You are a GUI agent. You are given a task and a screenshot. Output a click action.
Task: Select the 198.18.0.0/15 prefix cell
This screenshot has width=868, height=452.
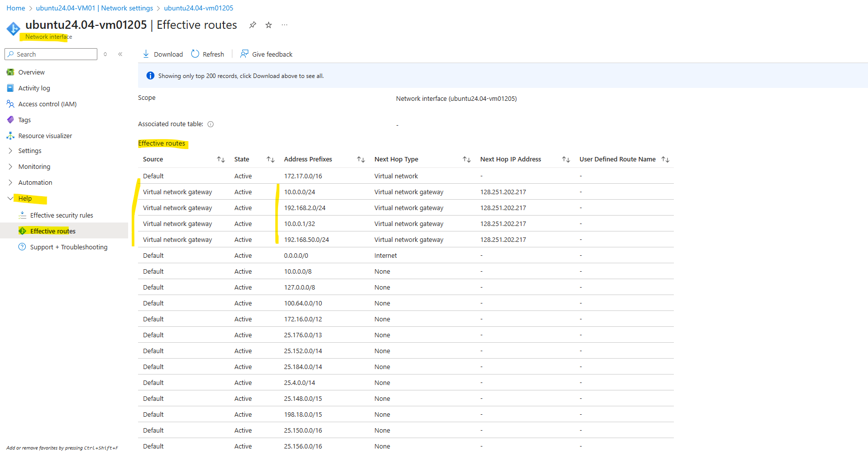[303, 415]
